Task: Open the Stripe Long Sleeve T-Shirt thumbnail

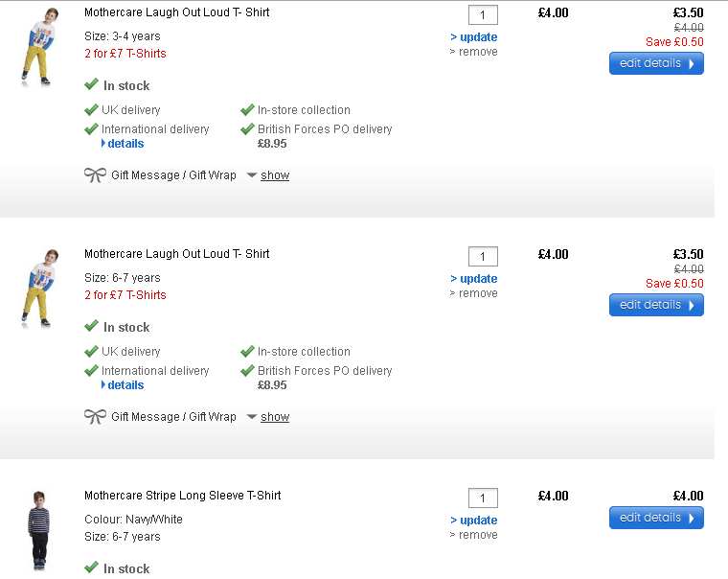Action: pyautogui.click(x=38, y=529)
